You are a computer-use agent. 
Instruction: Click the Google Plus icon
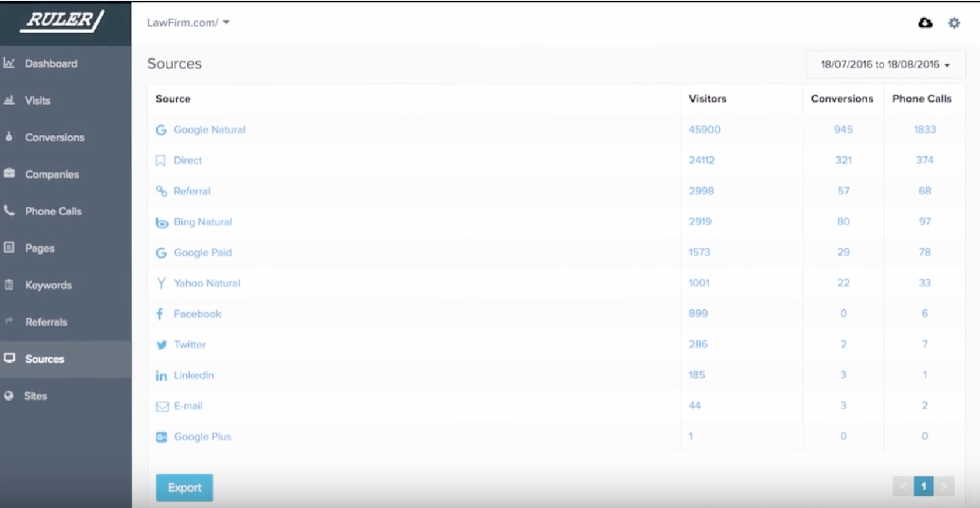[162, 437]
